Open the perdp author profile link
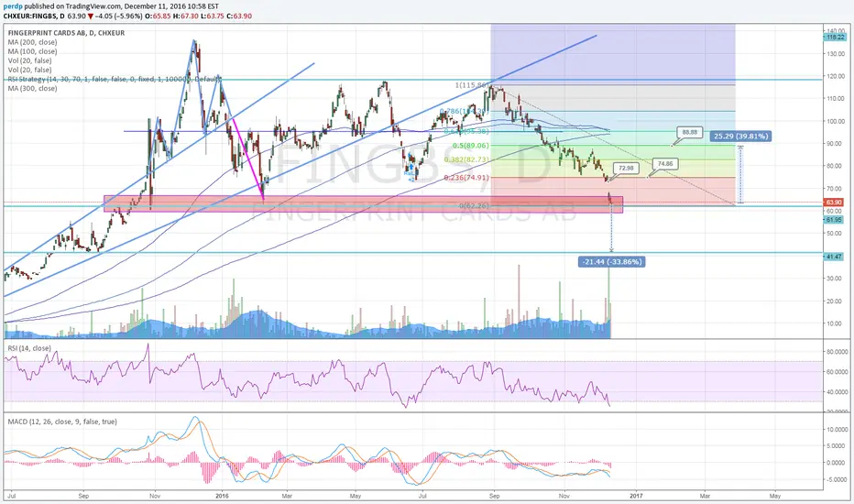This screenshot has height=504, width=854. coord(13,6)
